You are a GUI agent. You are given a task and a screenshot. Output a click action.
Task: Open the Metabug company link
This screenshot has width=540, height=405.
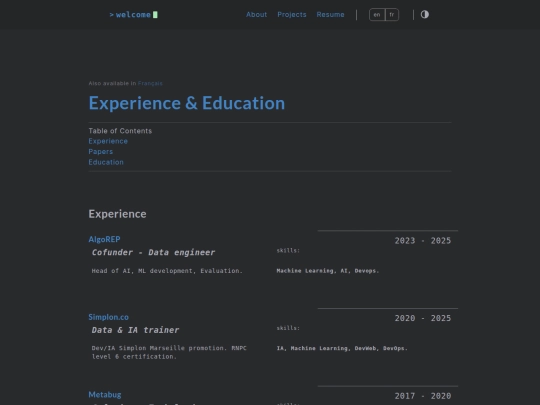pos(105,395)
